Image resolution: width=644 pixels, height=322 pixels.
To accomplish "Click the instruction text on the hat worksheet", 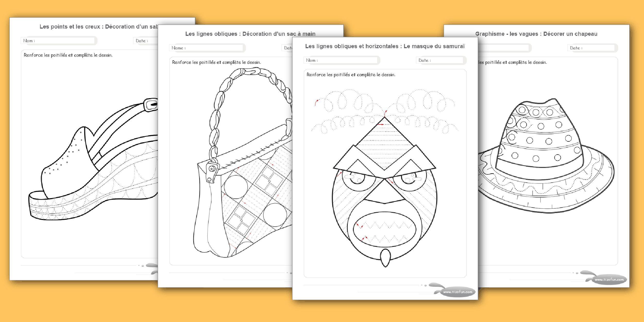I will tap(512, 62).
